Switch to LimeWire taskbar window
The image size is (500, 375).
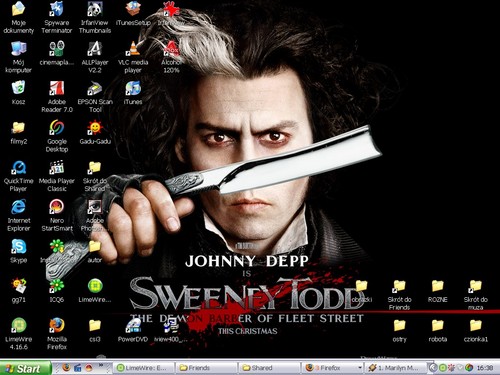tap(143, 368)
